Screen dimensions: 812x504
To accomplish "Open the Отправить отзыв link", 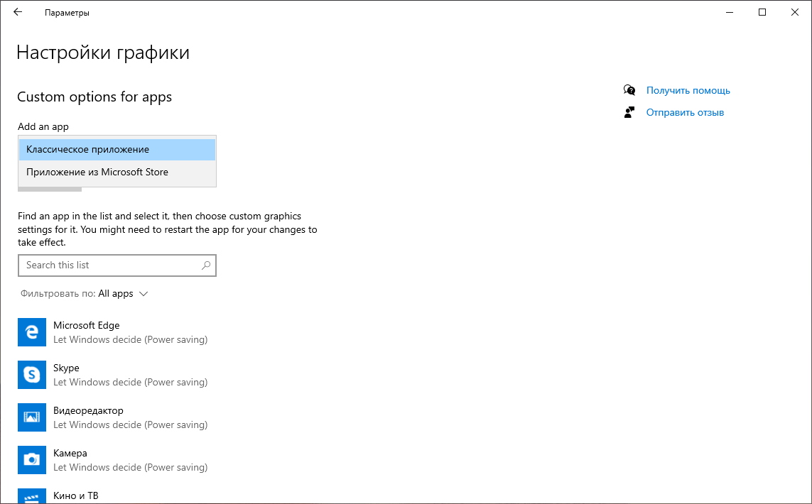I will 685,113.
